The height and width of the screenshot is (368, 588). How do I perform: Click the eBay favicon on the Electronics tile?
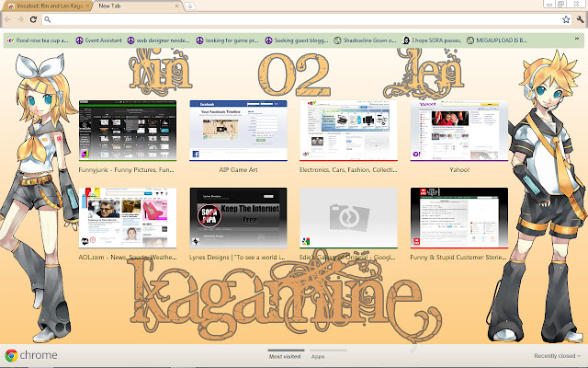pos(306,154)
